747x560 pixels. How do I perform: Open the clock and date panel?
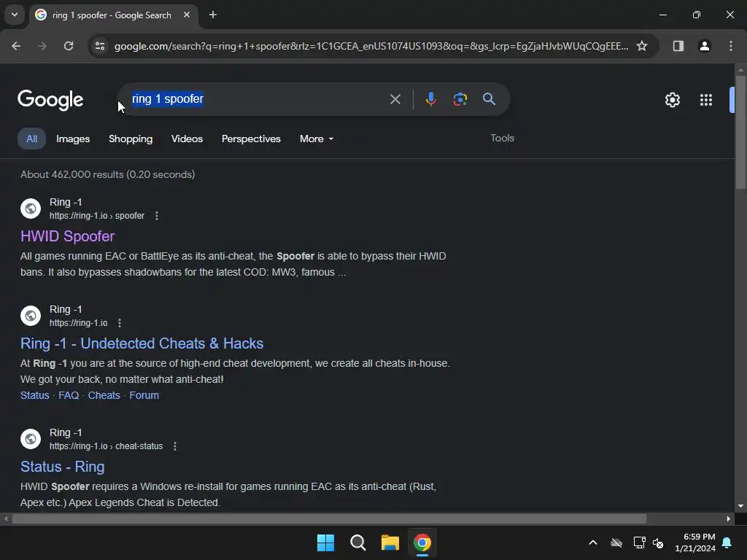point(695,542)
